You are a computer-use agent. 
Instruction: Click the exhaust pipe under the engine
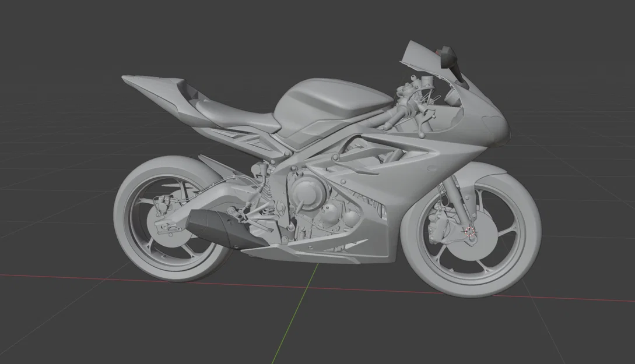point(216,230)
